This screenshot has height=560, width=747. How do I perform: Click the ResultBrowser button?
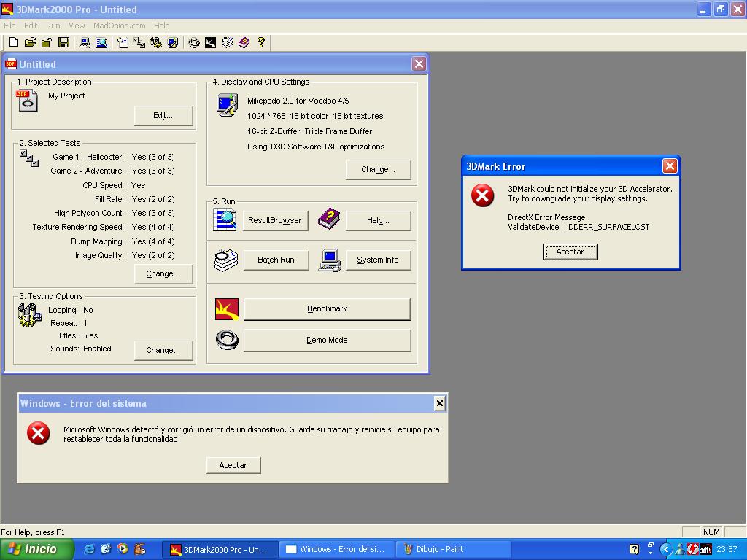(275, 220)
